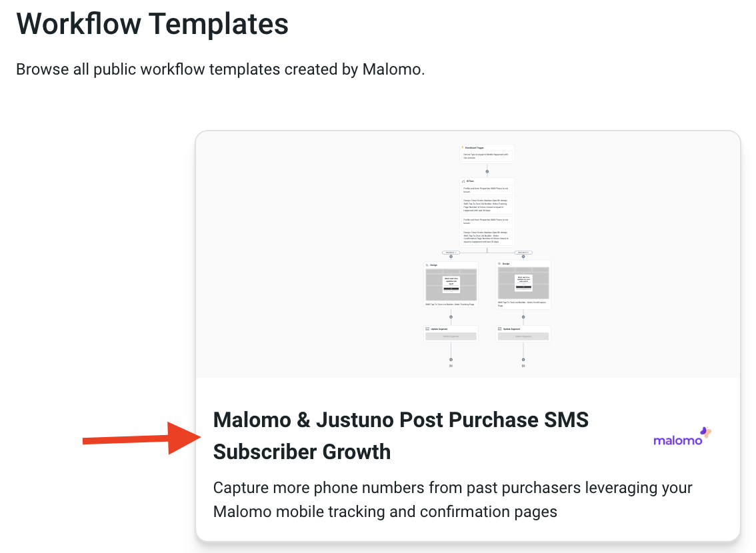Viewport: 756px width, 553px height.
Task: Click the left Update Segment icon
Action: (427, 328)
